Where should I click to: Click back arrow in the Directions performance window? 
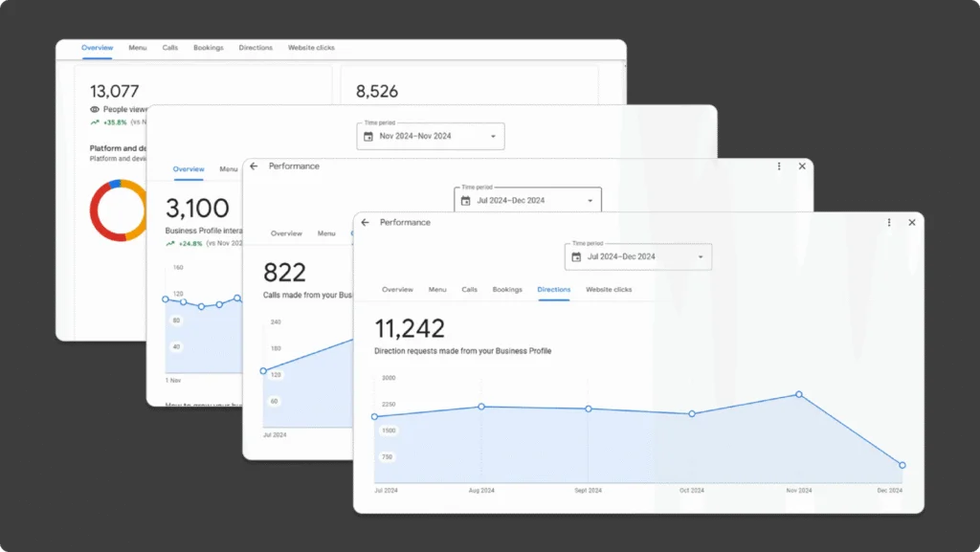click(366, 223)
